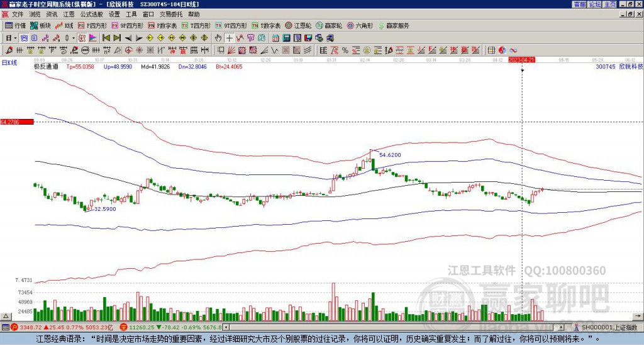Open the 板块 sector view
This screenshot has width=644, height=345.
pos(40,25)
